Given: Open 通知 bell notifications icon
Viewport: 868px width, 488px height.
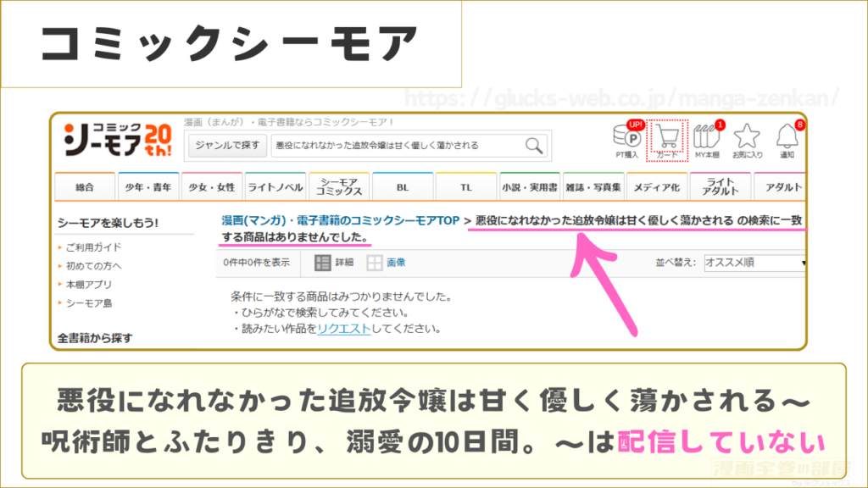Looking at the screenshot, I should 787,140.
